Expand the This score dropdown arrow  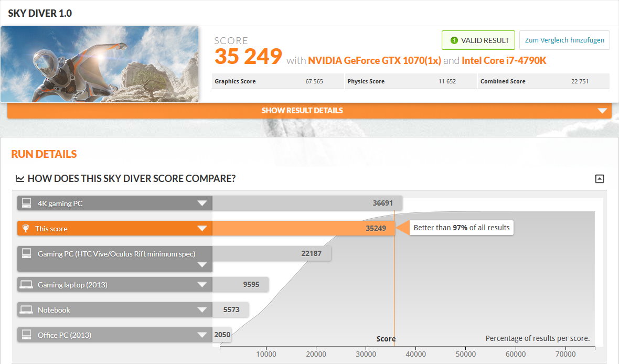point(202,229)
